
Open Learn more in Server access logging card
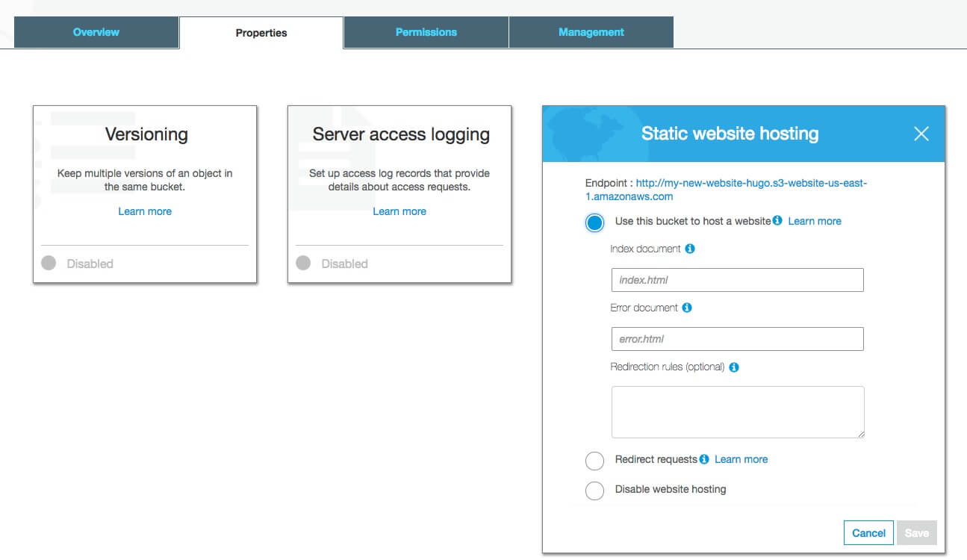pyautogui.click(x=399, y=211)
